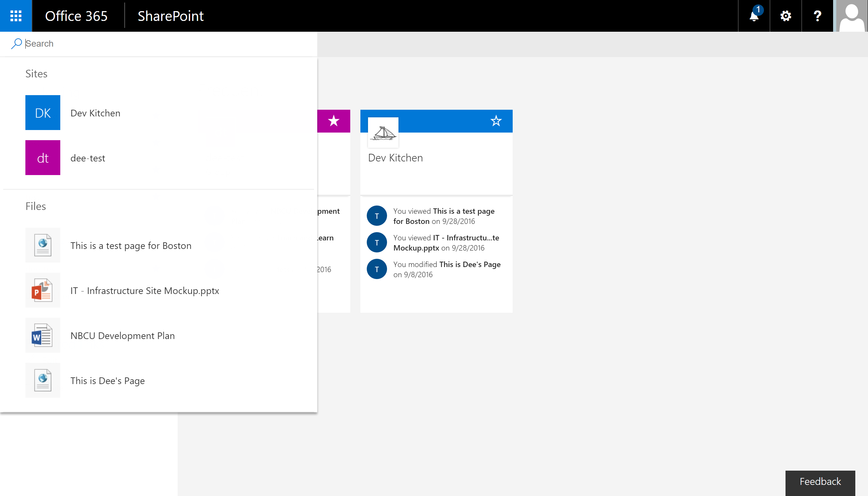
Task: Open the Office 365 app launcher waffle
Action: coord(16,16)
